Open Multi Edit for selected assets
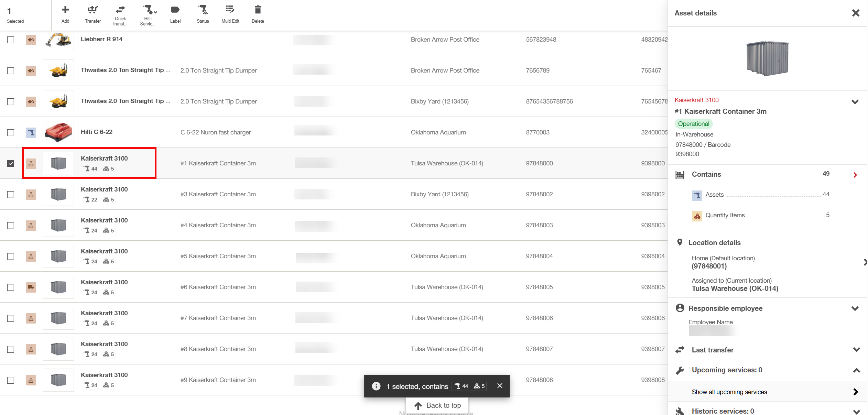Viewport: 868px width, 415px height. click(230, 14)
